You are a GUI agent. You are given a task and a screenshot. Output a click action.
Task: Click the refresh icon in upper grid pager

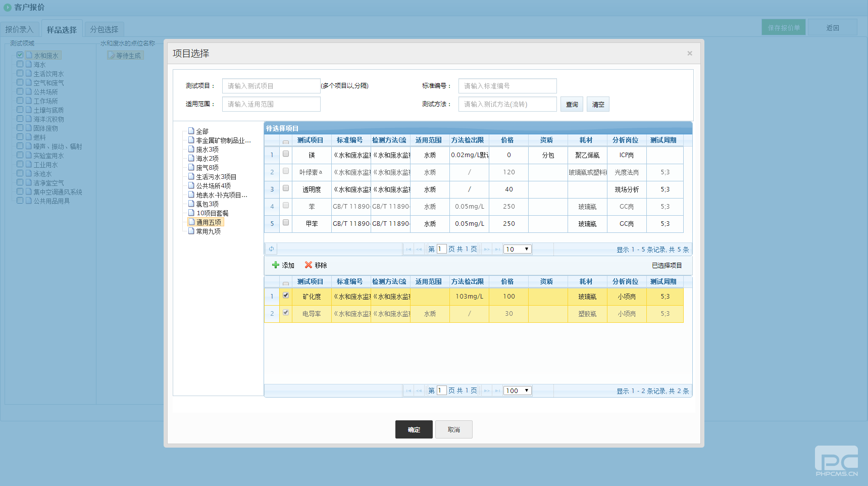(271, 249)
